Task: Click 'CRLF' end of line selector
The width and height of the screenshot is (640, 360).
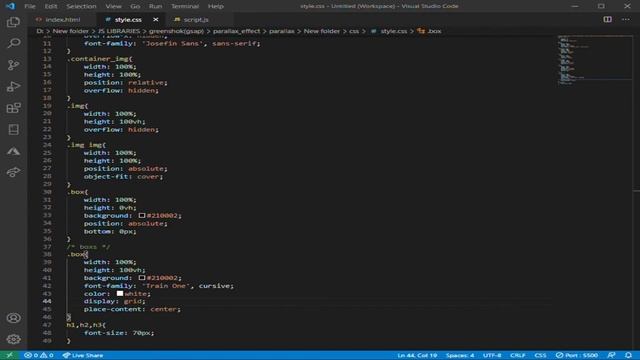Action: (518, 355)
